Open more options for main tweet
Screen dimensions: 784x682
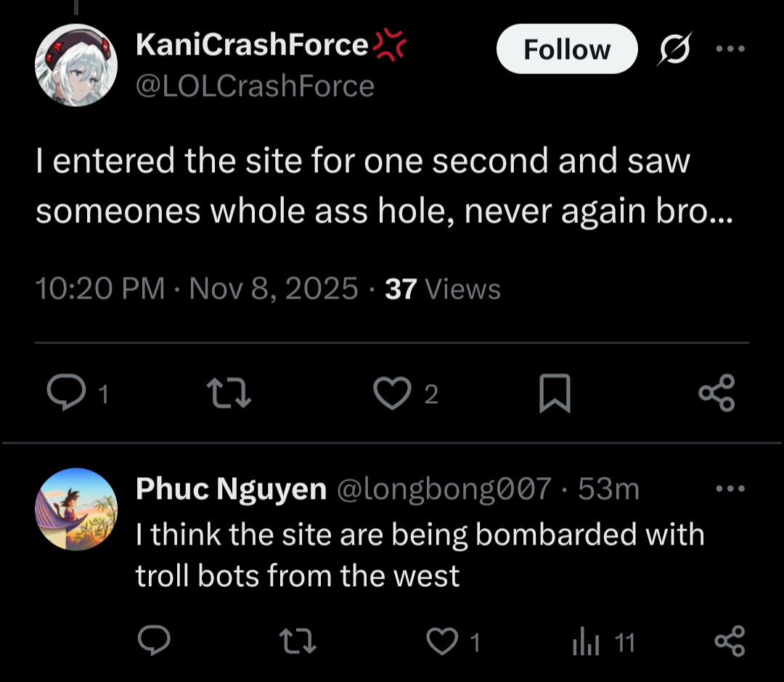pos(730,49)
